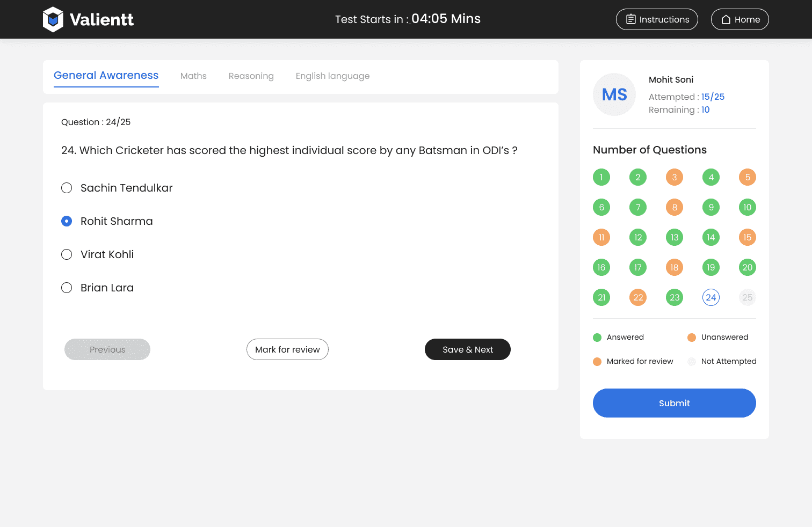Go to question 19 bubble
Image resolution: width=812 pixels, height=527 pixels.
711,267
